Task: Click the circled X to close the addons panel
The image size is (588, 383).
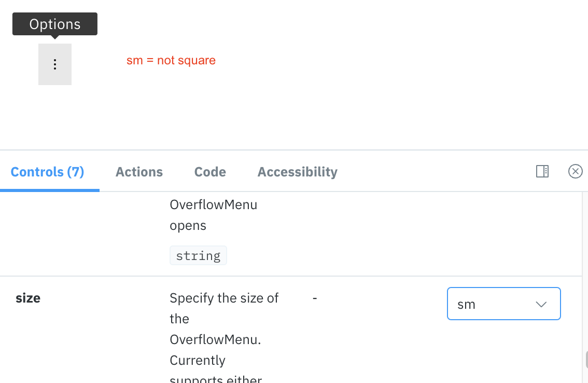Action: [575, 171]
